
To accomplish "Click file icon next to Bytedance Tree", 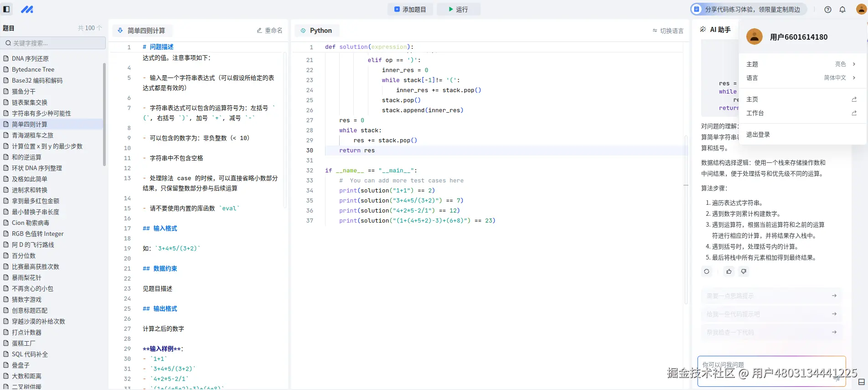I will tap(6, 69).
